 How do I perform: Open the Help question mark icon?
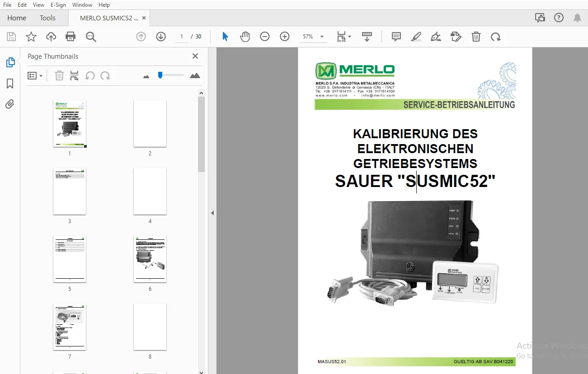(x=559, y=18)
